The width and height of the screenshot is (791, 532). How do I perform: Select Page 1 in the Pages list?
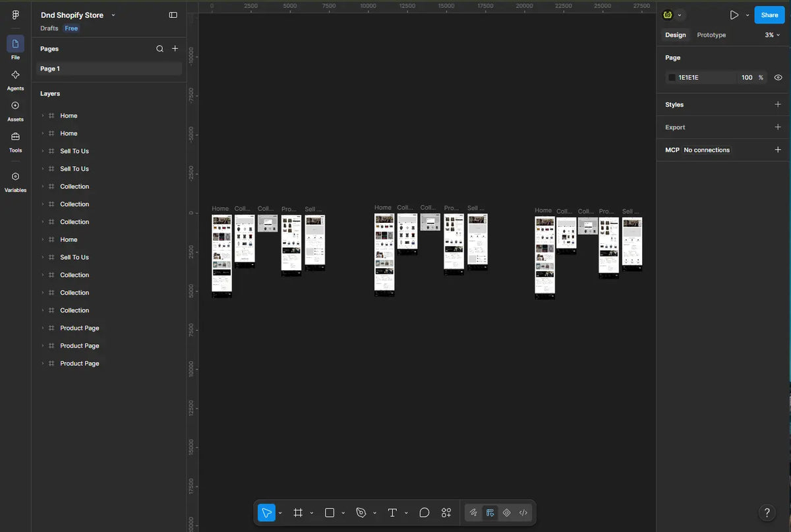pyautogui.click(x=109, y=69)
